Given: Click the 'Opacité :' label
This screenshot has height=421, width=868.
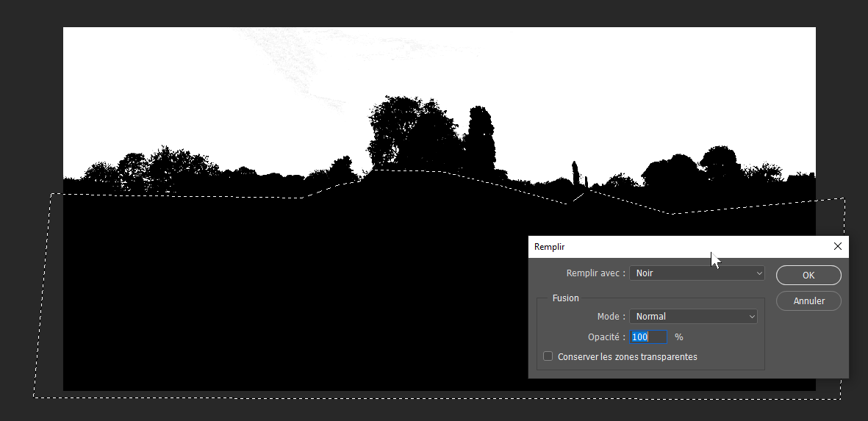Looking at the screenshot, I should [x=606, y=337].
